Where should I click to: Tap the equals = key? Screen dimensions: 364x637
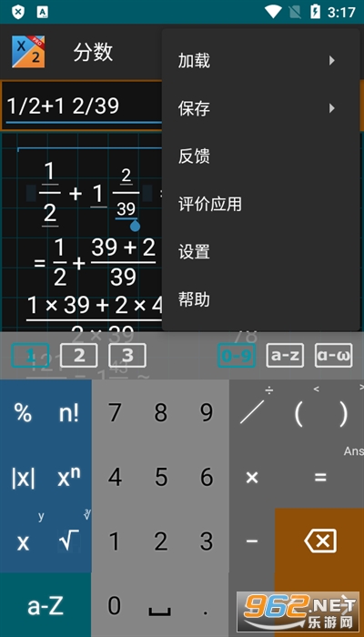point(320,478)
